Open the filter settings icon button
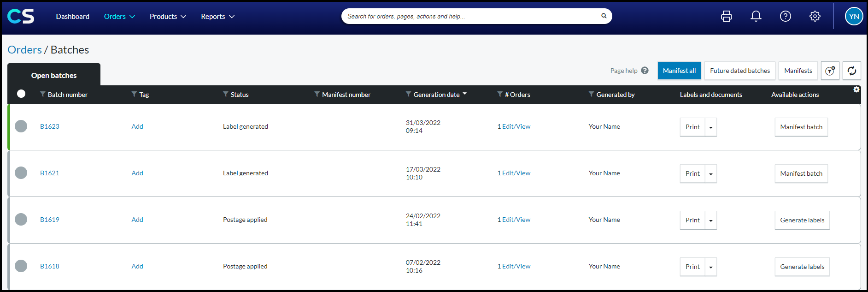The height and width of the screenshot is (292, 868). tap(830, 71)
